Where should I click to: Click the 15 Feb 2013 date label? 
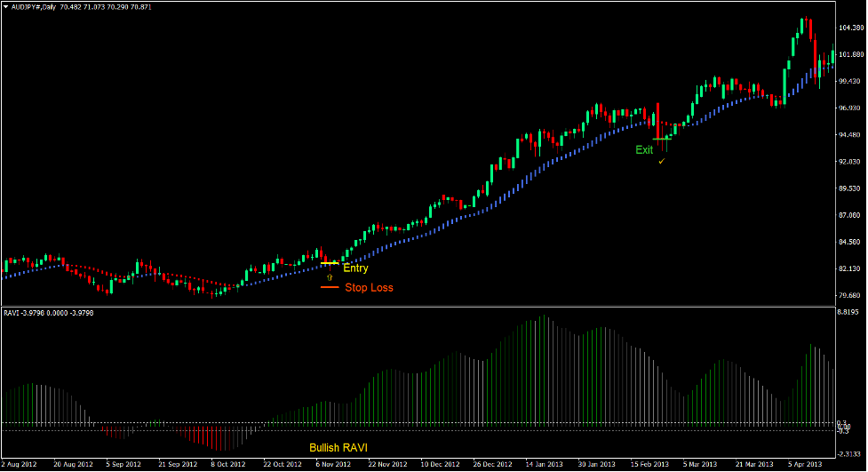(649, 464)
